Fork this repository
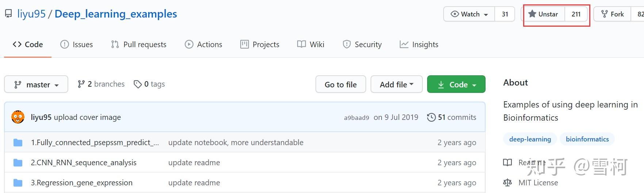Screen dimensions: 644x193 pos(612,14)
